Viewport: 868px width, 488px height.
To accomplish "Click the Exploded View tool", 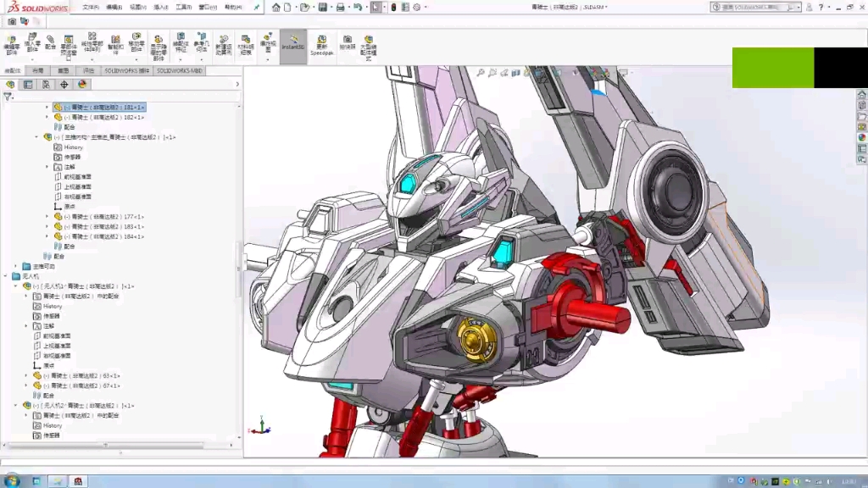I will tap(268, 43).
